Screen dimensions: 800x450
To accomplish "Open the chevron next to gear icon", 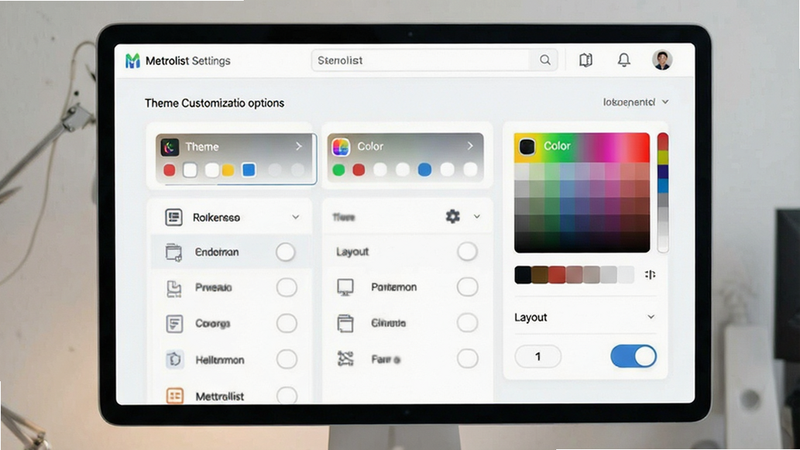I will click(x=477, y=216).
